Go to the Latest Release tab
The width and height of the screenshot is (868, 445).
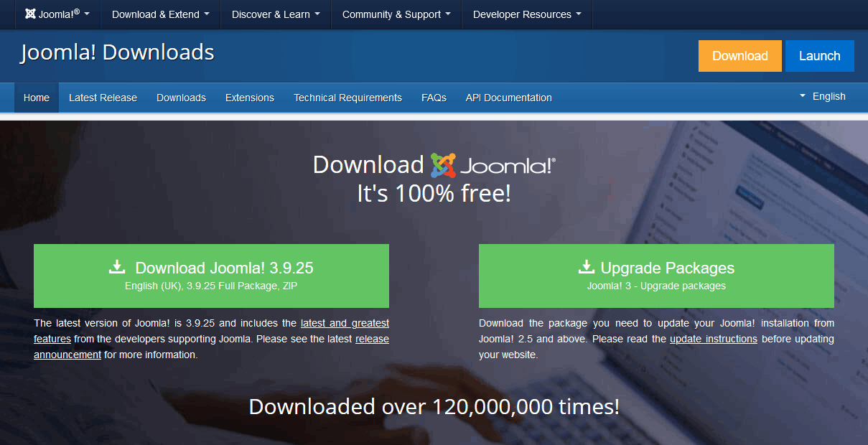click(103, 98)
